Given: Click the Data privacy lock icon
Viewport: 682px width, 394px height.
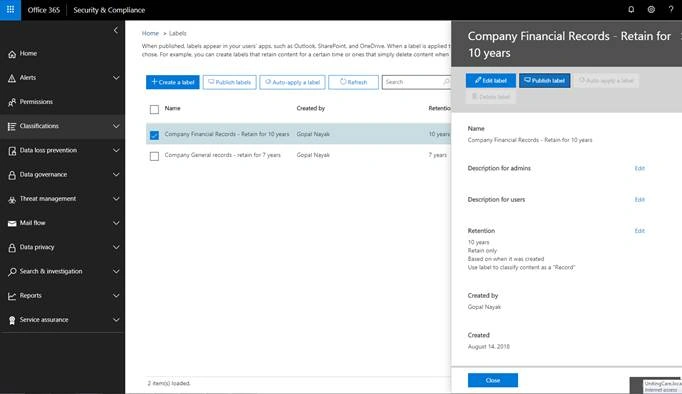Looking at the screenshot, I should tap(12, 247).
